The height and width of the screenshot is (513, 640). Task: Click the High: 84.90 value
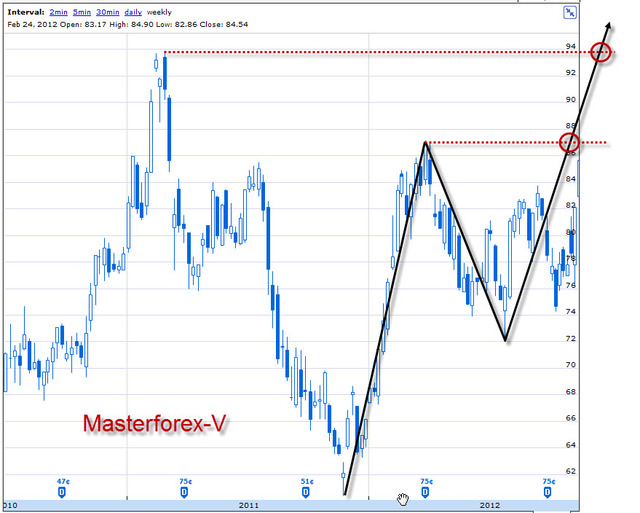tap(131, 24)
